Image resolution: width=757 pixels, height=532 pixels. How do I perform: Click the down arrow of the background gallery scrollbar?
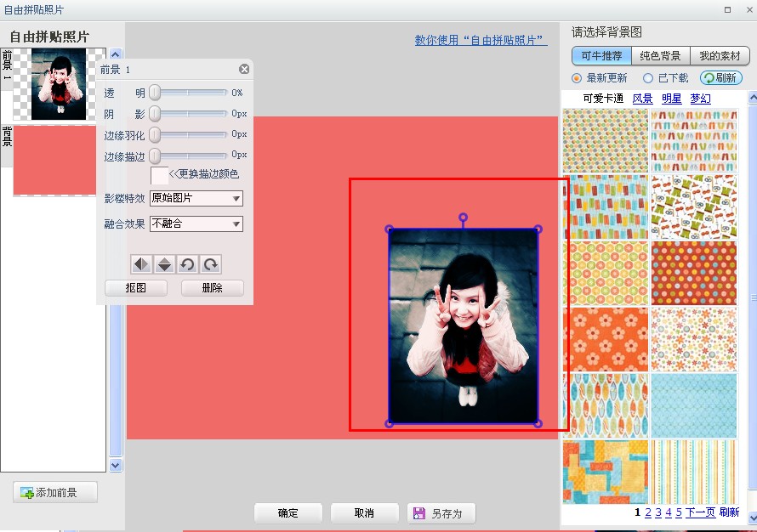(x=753, y=518)
